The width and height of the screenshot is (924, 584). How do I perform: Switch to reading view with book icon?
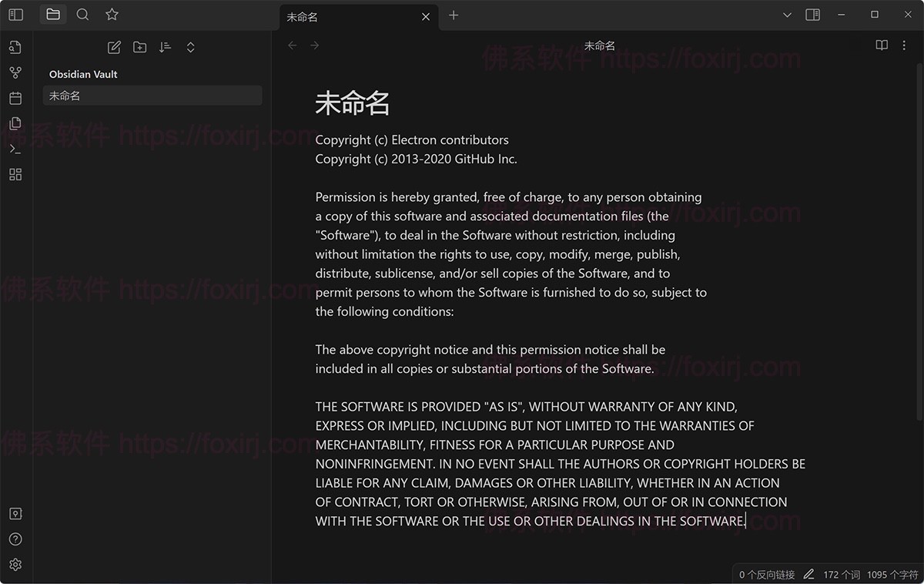pyautogui.click(x=882, y=45)
